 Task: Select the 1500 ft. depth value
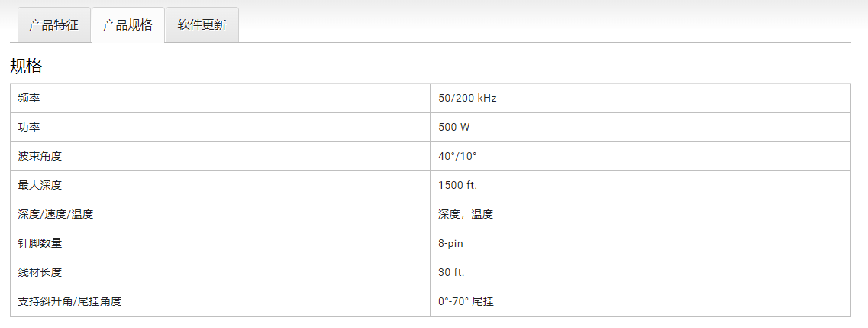coord(458,186)
